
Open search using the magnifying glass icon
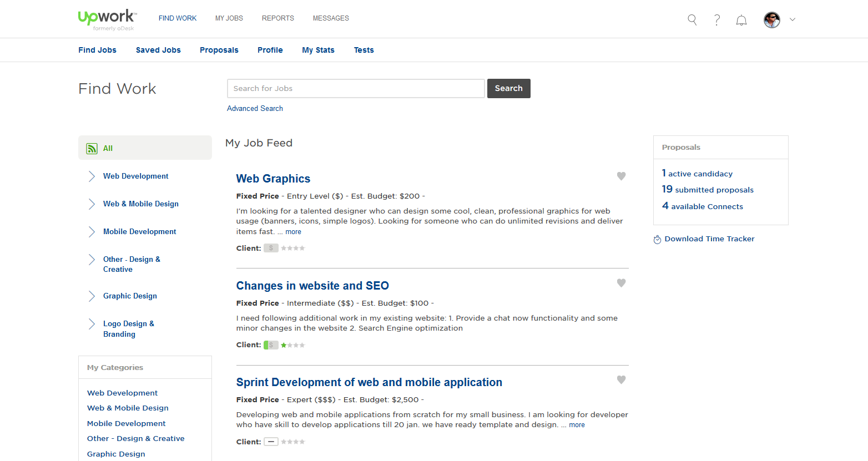point(692,19)
